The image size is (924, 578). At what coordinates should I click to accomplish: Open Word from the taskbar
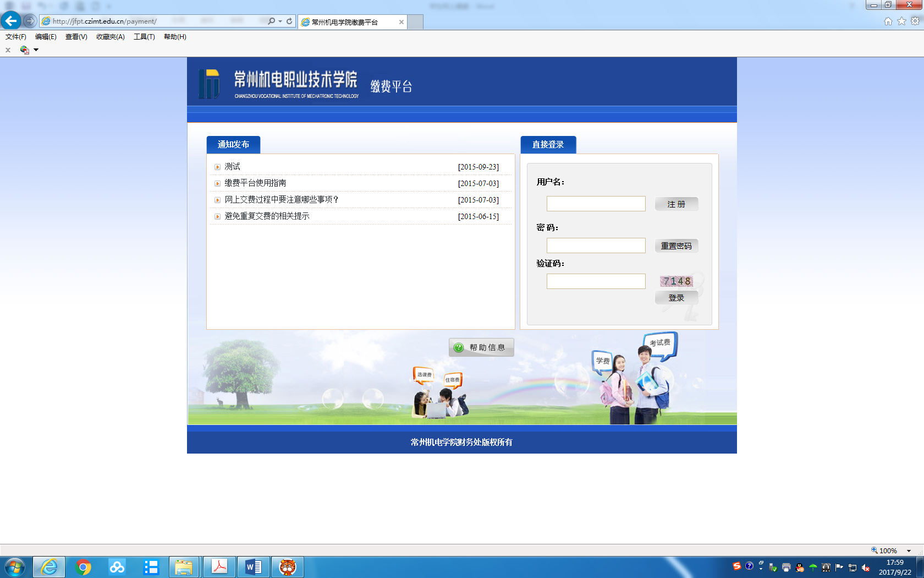(x=254, y=567)
